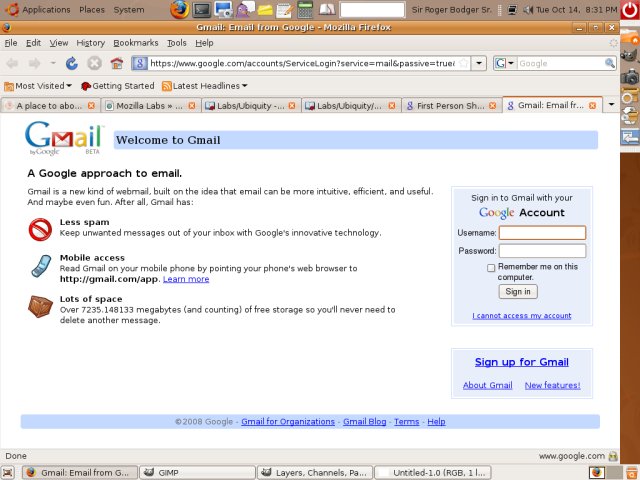Focus the Username field
640x480 pixels.
542,233
